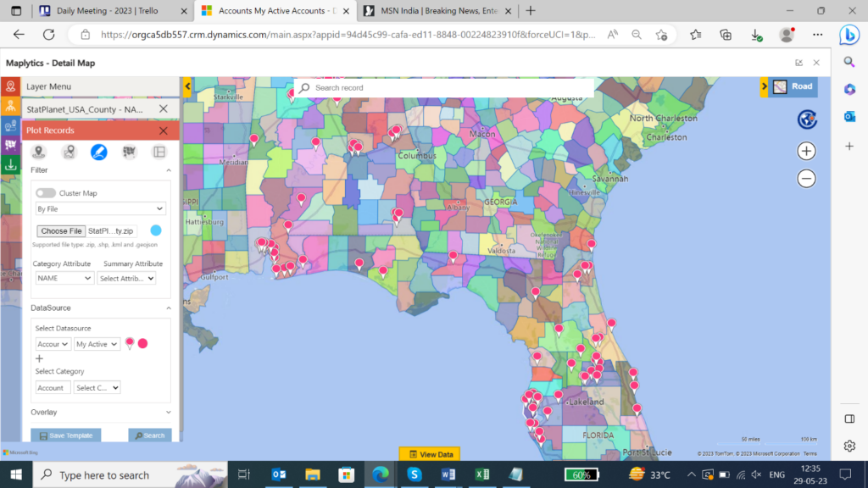868x488 pixels.
Task: Open the My Active view dropdown
Action: pyautogui.click(x=97, y=344)
